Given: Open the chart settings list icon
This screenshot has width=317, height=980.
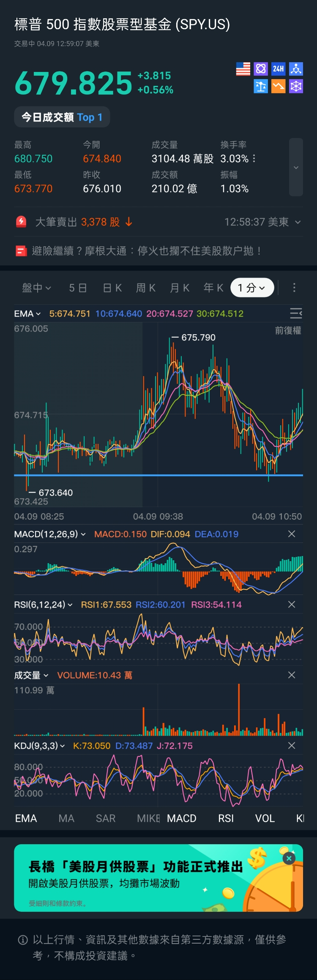Looking at the screenshot, I should point(296,314).
